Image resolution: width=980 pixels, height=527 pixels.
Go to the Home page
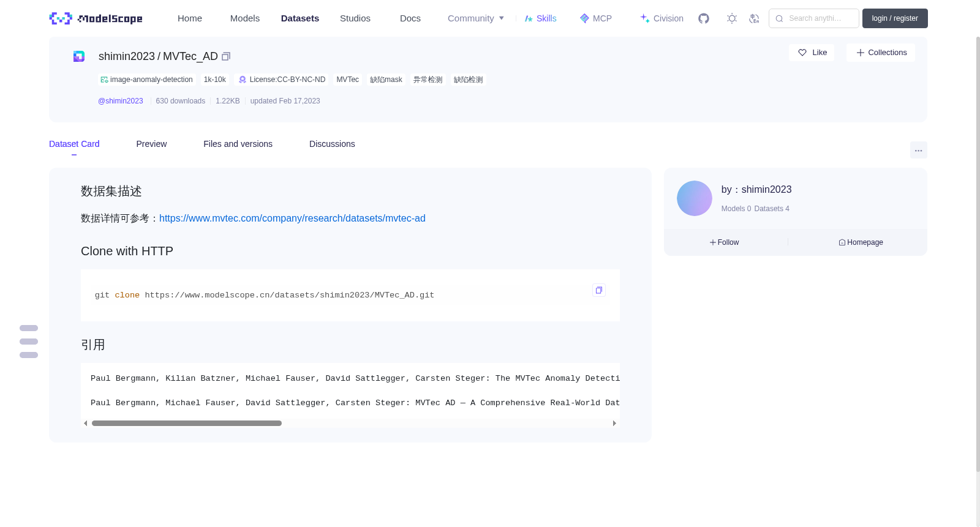point(190,18)
